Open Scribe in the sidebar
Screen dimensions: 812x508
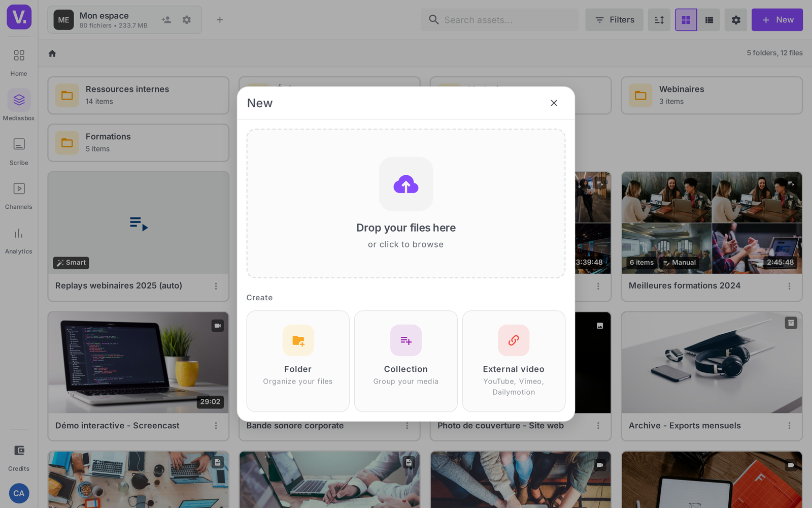point(19,151)
